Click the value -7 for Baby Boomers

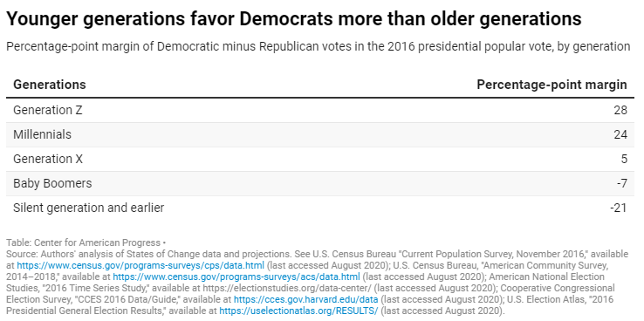[x=622, y=183]
